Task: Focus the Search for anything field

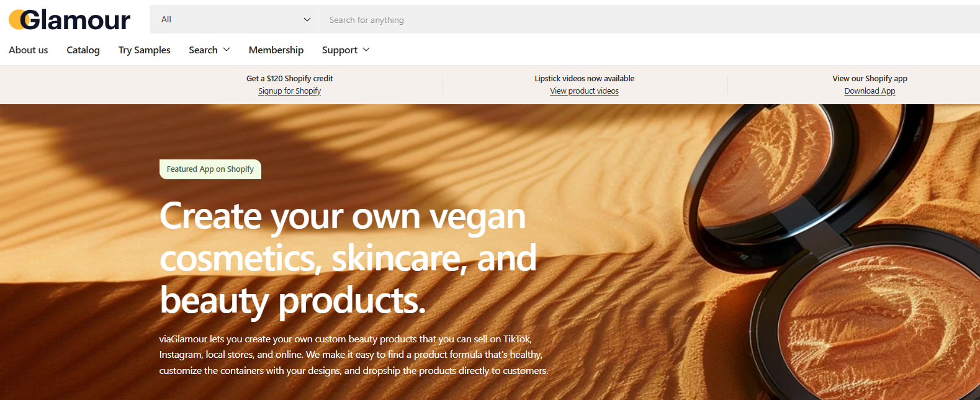Action: click(x=649, y=19)
